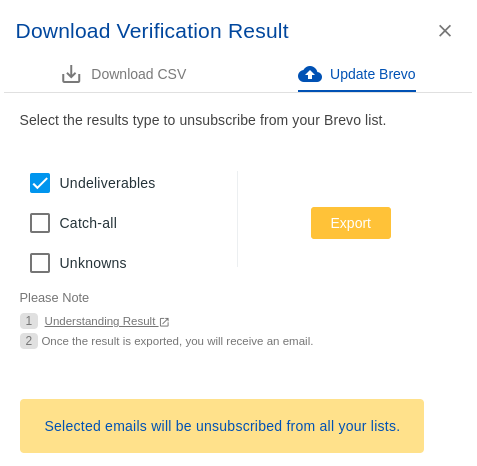The width and height of the screenshot is (477, 466).
Task: Click the external link arrow icon
Action: [x=164, y=322]
